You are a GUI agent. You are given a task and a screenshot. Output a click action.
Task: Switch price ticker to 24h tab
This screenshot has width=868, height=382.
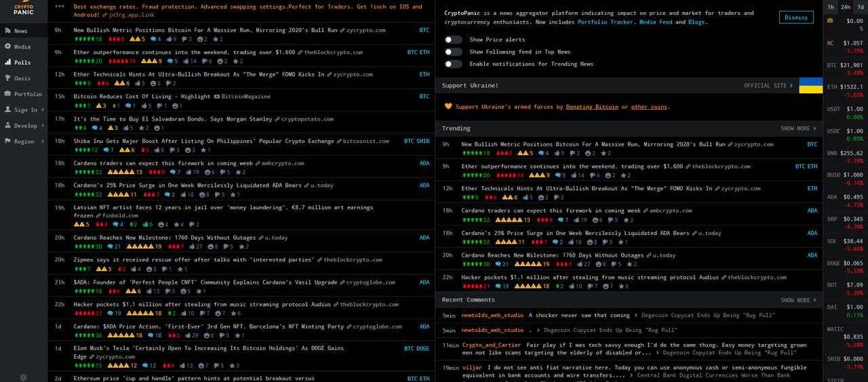tap(846, 7)
